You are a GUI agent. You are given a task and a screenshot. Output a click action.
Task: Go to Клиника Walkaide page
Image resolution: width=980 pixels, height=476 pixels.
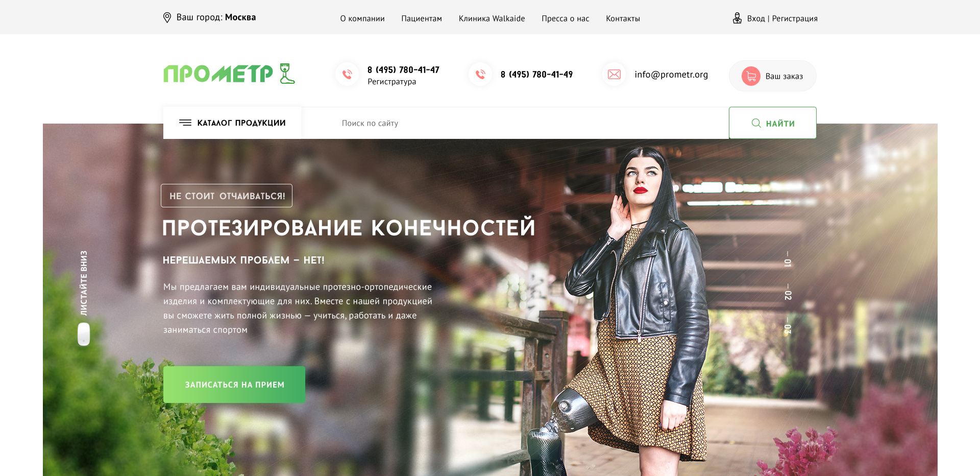(x=492, y=18)
